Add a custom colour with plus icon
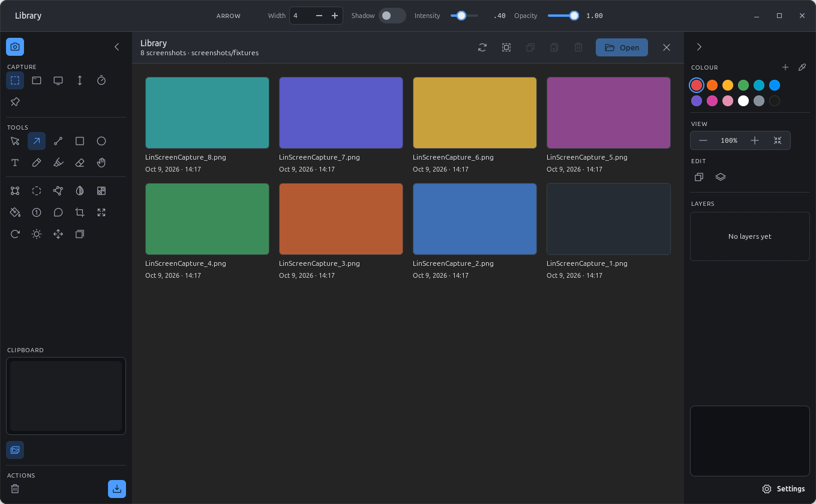Viewport: 816px width, 504px height. (x=785, y=67)
